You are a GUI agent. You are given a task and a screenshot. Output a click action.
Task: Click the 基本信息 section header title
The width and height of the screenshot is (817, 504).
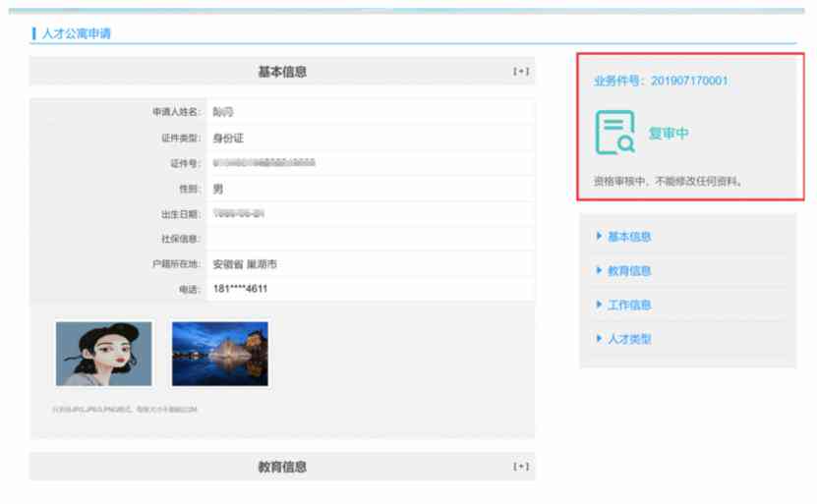[x=282, y=72]
